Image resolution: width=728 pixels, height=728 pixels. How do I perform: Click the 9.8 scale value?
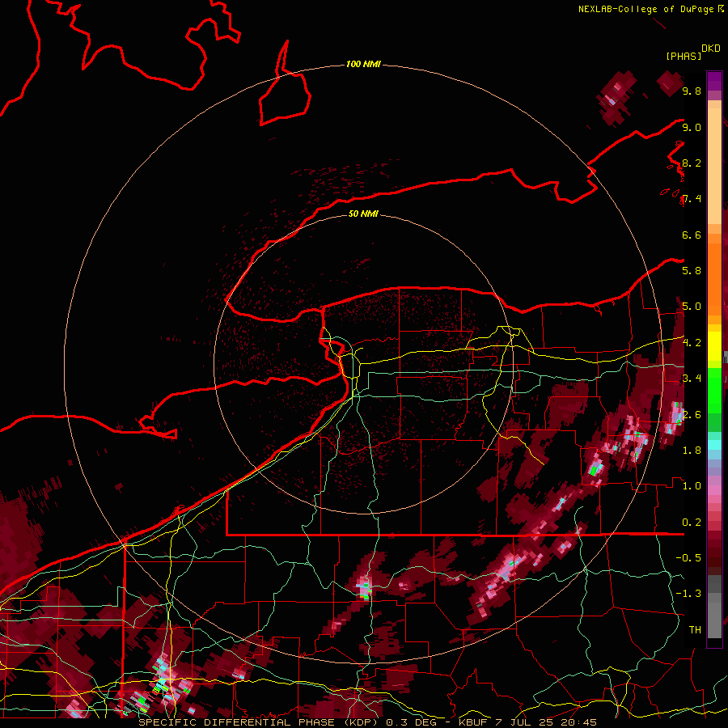pyautogui.click(x=692, y=91)
